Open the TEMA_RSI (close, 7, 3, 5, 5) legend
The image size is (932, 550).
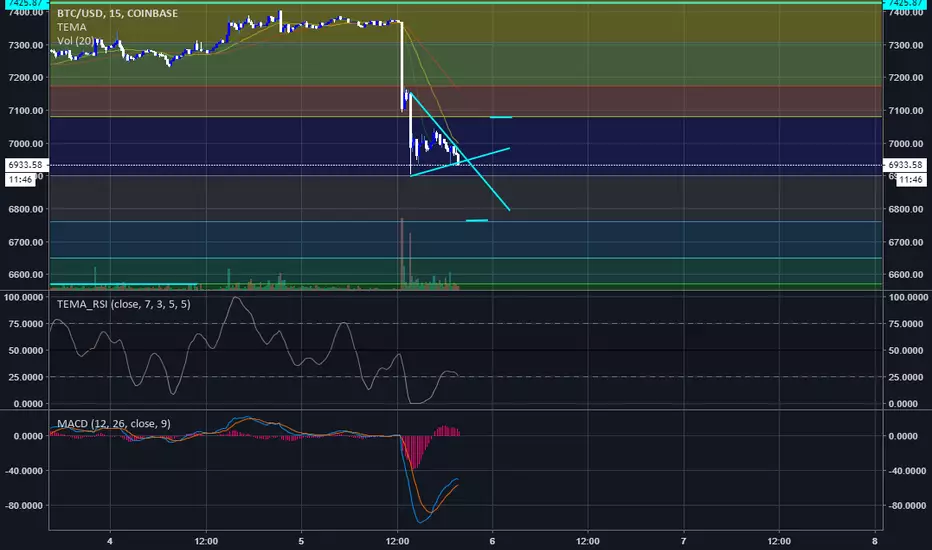[x=124, y=304]
